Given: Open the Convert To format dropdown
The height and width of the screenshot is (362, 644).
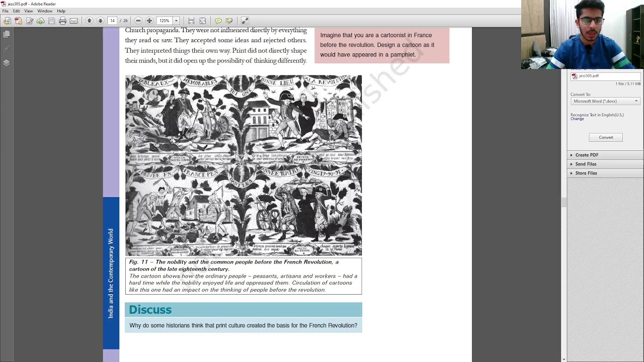Looking at the screenshot, I should (606, 101).
